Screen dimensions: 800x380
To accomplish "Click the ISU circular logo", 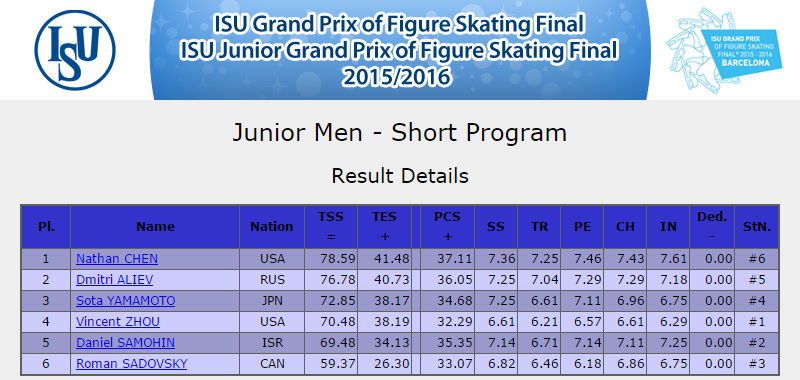I will [75, 50].
